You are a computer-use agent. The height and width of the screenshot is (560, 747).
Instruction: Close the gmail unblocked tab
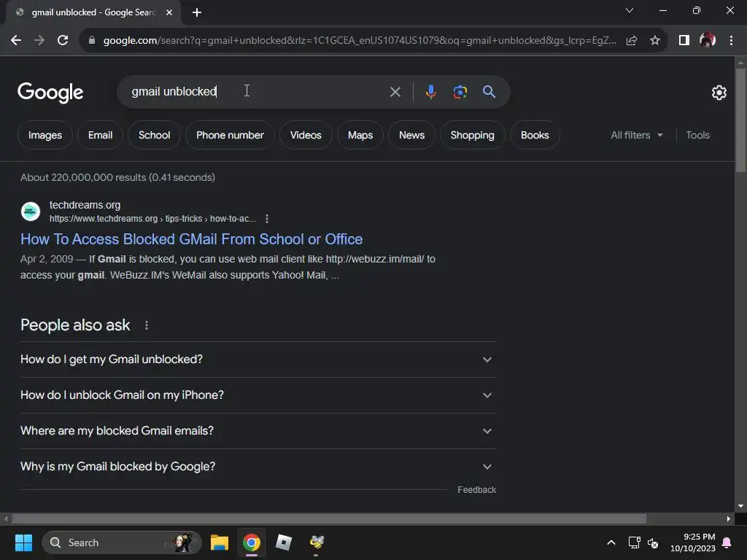169,12
